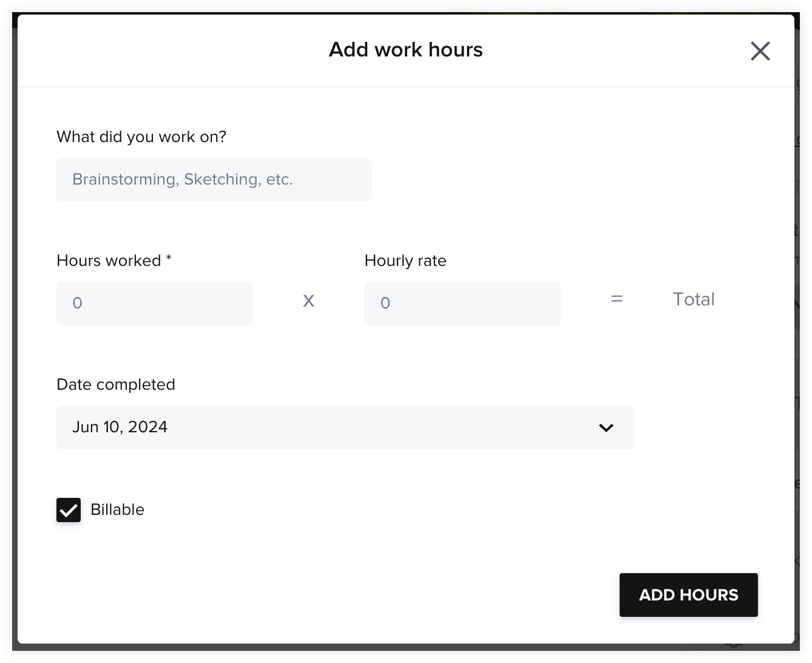
Task: Click the dialog title Add work hours
Action: click(x=405, y=49)
